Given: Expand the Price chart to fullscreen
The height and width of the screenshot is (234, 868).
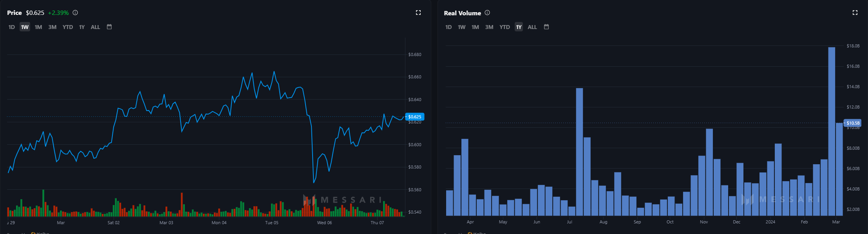Looking at the screenshot, I should tap(418, 13).
